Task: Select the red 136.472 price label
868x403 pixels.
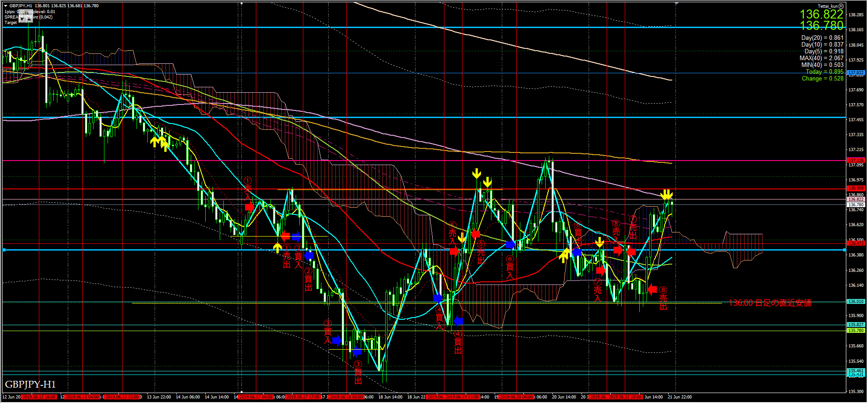Action: click(856, 243)
